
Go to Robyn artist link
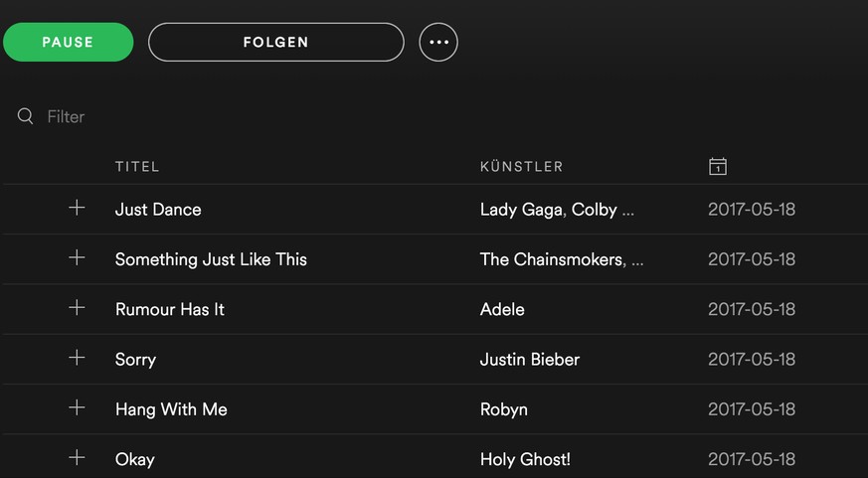tap(503, 408)
